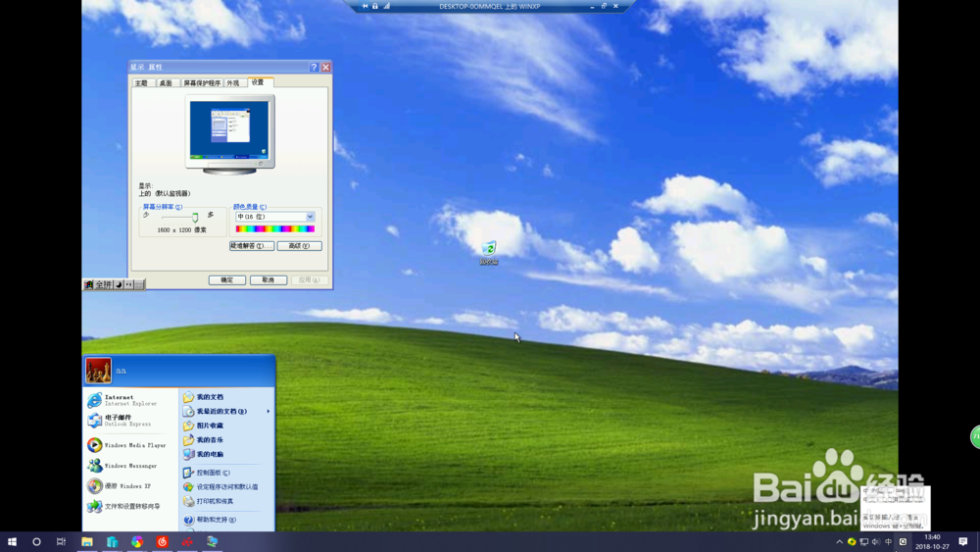Click the remote session bar signal icon
The height and width of the screenshot is (552, 980).
click(x=386, y=6)
